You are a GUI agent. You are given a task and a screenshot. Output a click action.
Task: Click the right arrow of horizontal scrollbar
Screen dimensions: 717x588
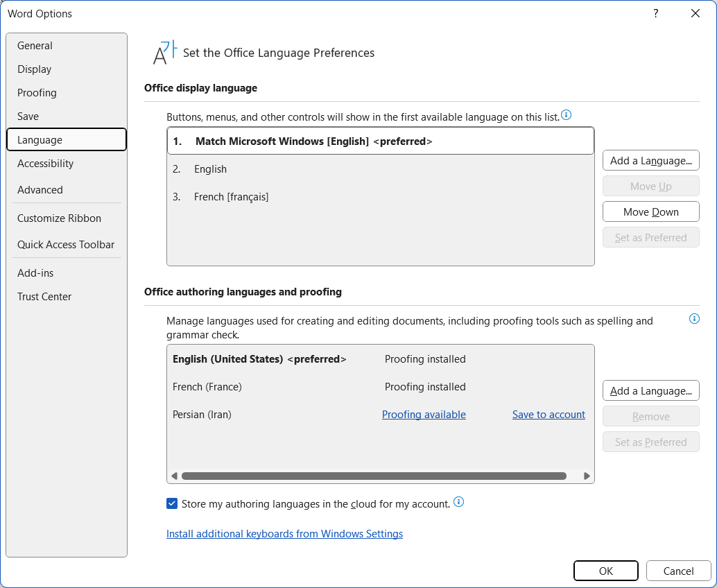click(587, 476)
